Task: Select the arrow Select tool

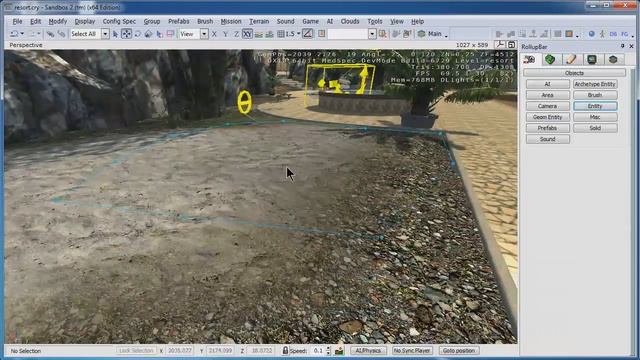Action: (115, 34)
